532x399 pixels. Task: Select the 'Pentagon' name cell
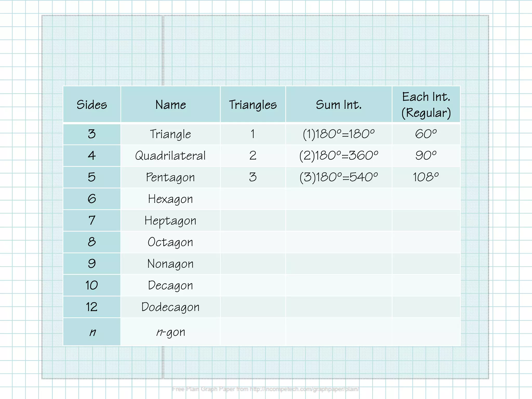(170, 177)
